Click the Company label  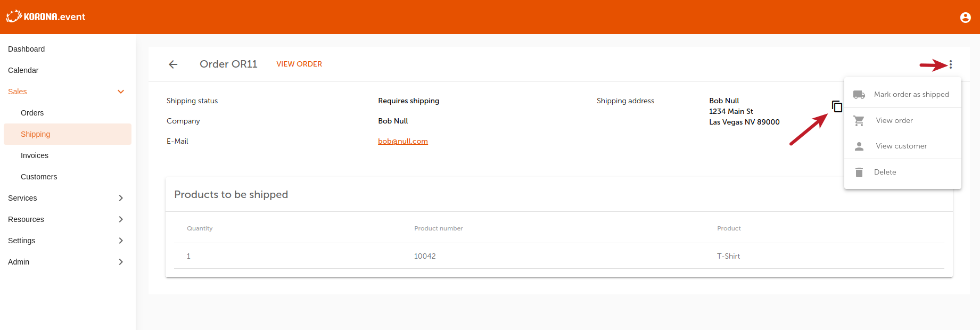click(x=183, y=121)
